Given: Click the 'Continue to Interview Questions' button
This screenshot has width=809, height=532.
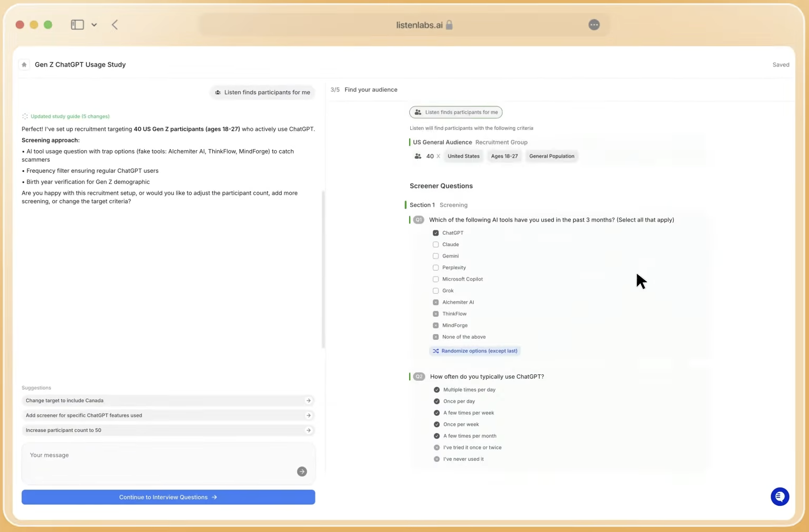Looking at the screenshot, I should (x=168, y=497).
